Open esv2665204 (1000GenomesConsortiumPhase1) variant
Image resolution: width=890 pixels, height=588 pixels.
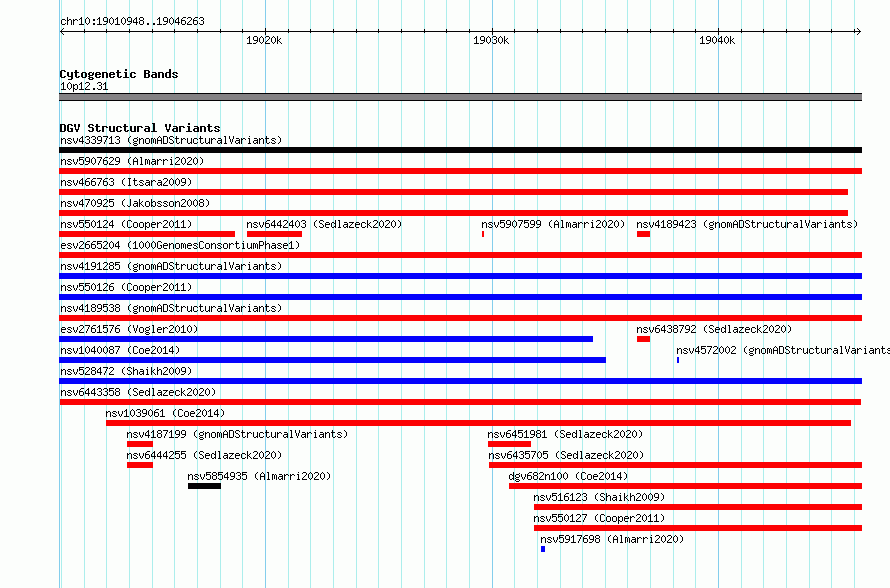pos(180,245)
